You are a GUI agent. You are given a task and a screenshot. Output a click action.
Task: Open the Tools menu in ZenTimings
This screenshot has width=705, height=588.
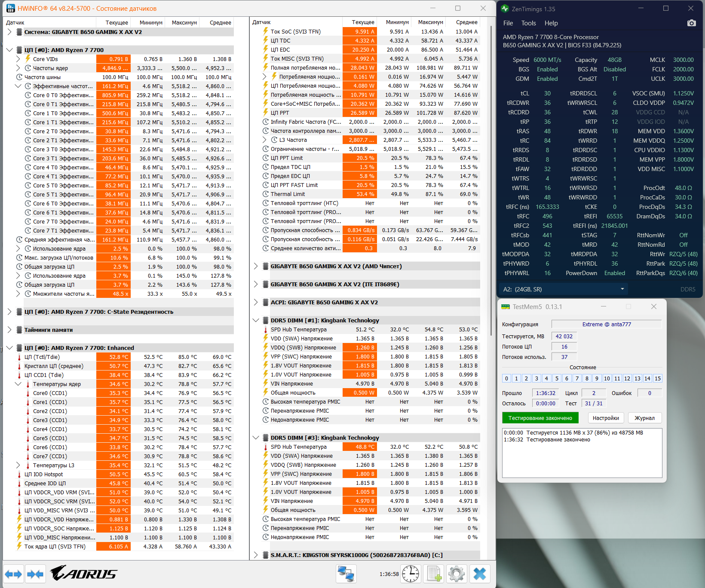coord(528,23)
